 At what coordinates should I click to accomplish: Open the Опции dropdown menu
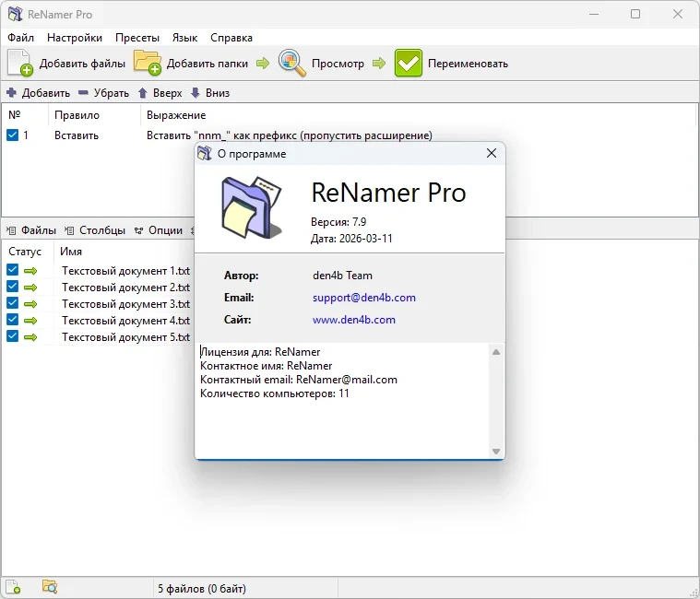tap(159, 230)
